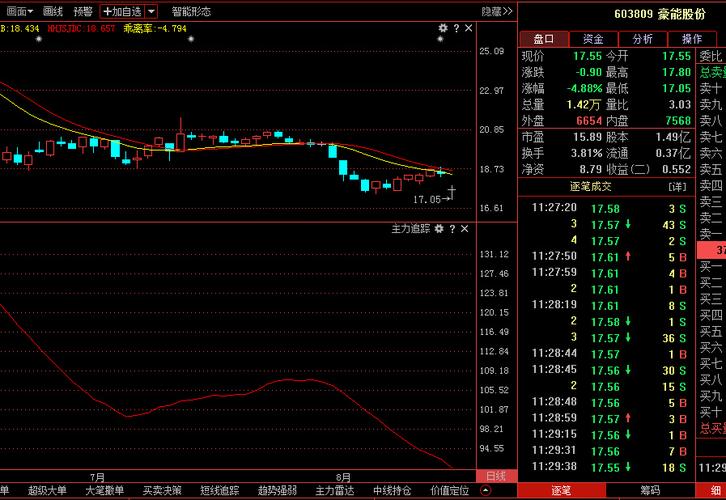
Task: Open help question mark for 主力追踪
Action: (x=452, y=229)
